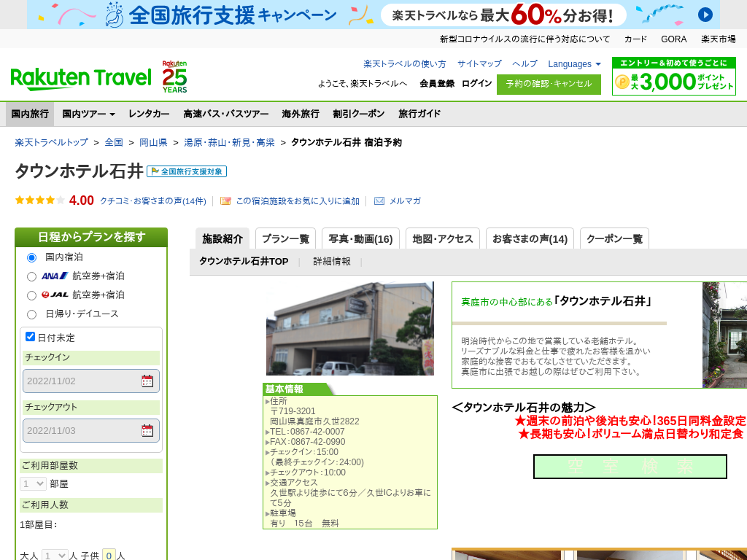The width and height of the screenshot is (747, 560).
Task: Click 湯原・蒜山・新見・高梁 breadcrumb link
Action: coord(229,142)
